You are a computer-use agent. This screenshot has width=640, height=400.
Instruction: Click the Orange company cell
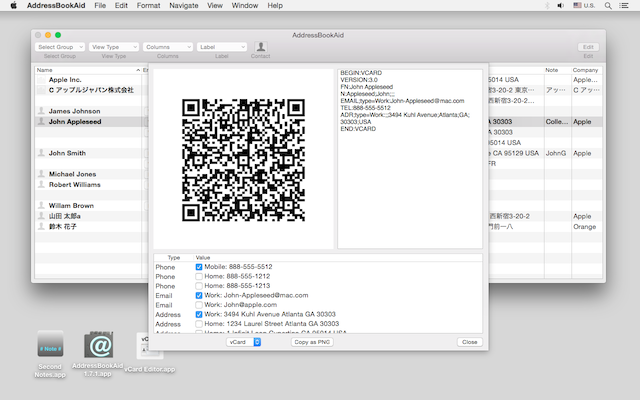coord(584,227)
